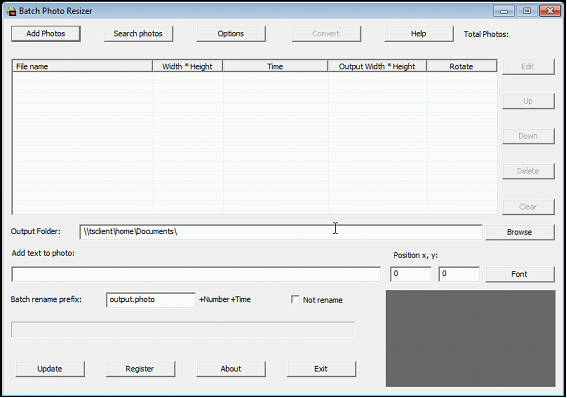Screen dimensions: 567x398
Task: Click the gray photo preview area
Action: [x=470, y=338]
